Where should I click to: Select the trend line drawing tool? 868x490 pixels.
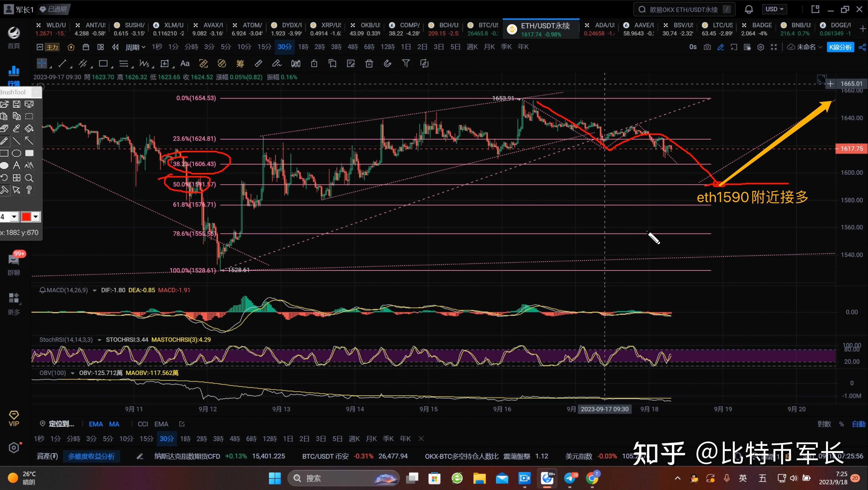[62, 63]
